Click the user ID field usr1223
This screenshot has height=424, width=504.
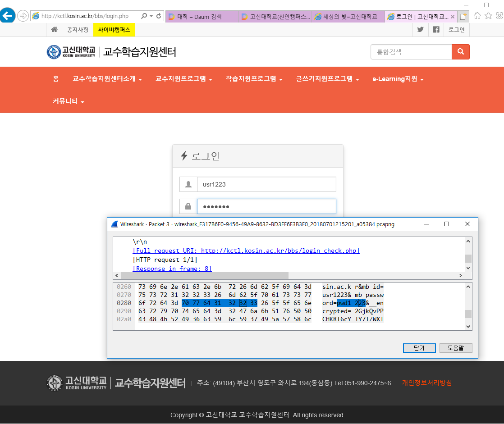266,184
